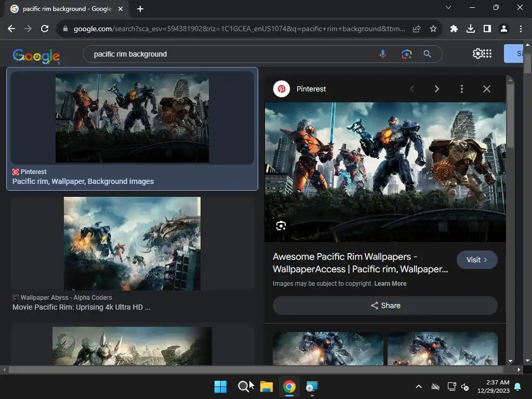Select the Pacific Rim Uprising battle thumbnail
The image size is (532, 399).
click(132, 244)
